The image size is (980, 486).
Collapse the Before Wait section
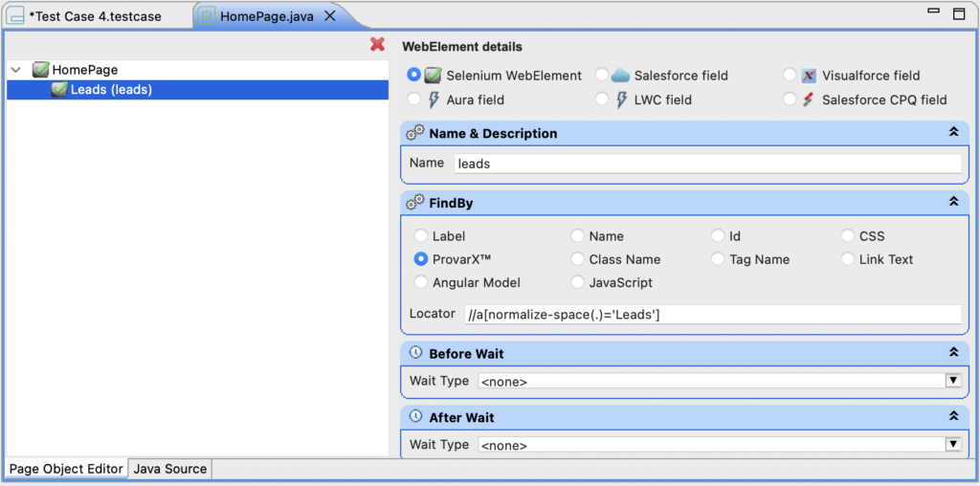click(954, 352)
